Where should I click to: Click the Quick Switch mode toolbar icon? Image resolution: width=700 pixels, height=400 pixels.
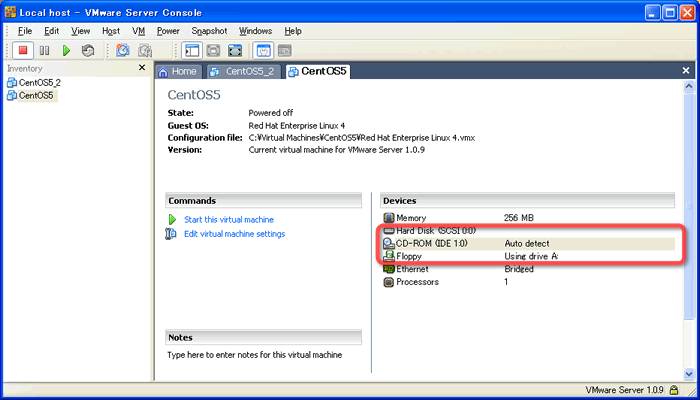[x=213, y=50]
